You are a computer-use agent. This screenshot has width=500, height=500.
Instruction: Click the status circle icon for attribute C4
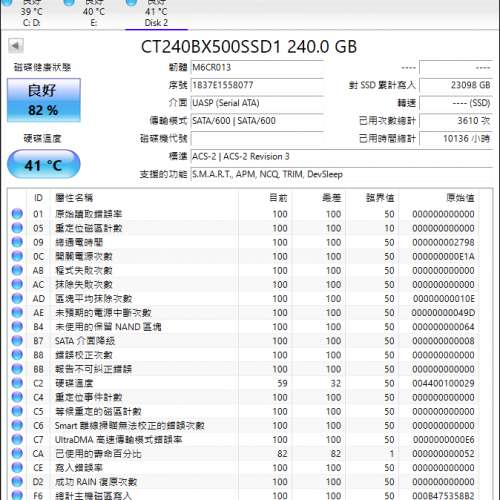(17, 397)
